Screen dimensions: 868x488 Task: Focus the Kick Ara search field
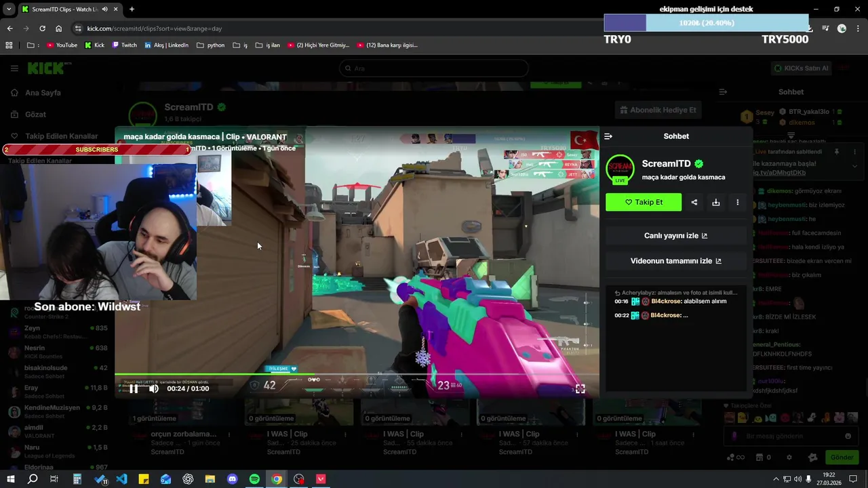tap(434, 68)
